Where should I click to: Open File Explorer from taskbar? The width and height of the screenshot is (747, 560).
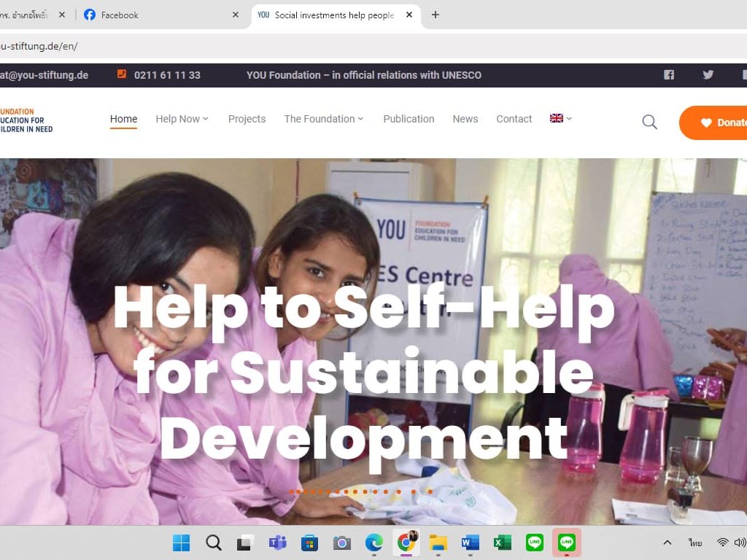438,542
